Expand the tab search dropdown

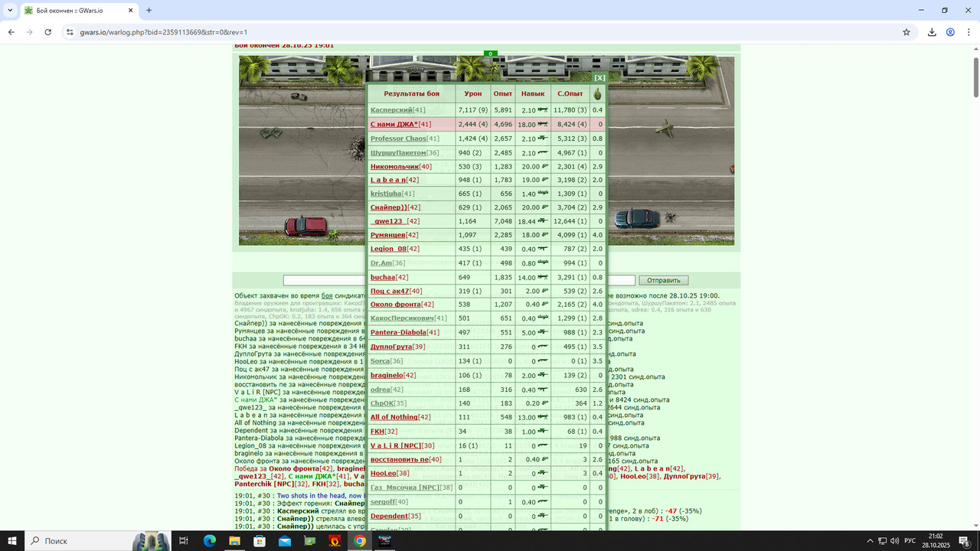(10, 11)
